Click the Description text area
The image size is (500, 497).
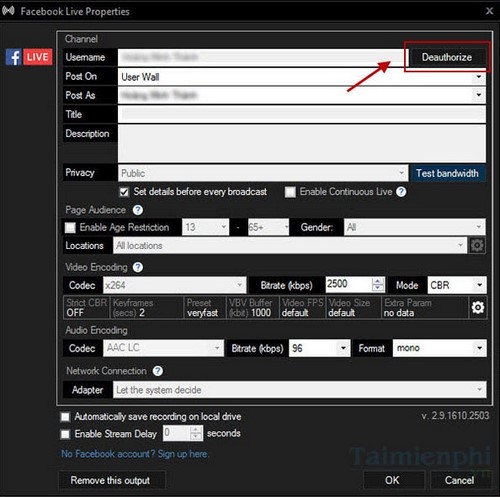302,144
